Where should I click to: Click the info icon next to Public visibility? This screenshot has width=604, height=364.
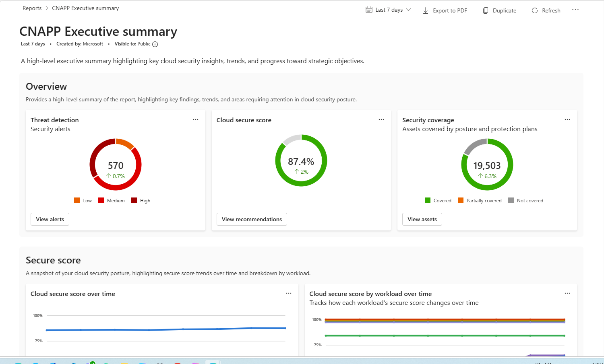click(x=155, y=44)
